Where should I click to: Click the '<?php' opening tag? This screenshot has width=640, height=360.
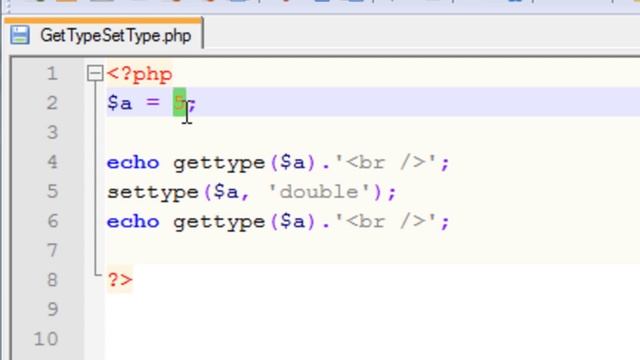(140, 74)
